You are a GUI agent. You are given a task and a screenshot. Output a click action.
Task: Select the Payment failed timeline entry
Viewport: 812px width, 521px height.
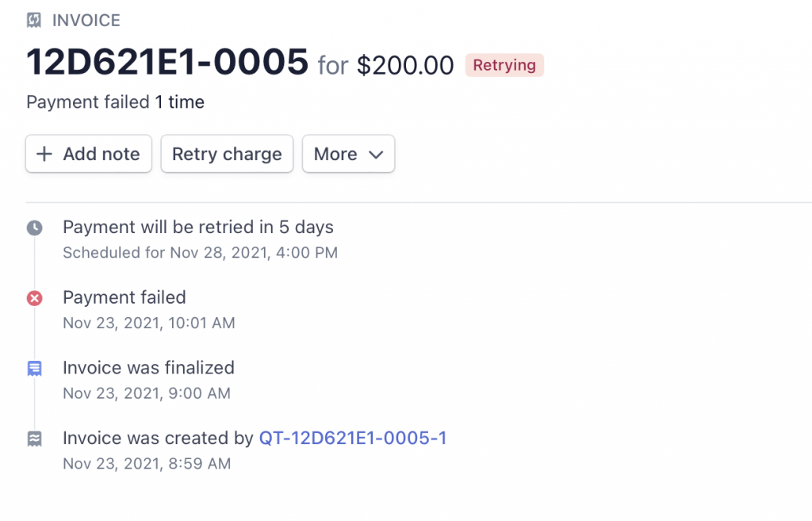(124, 297)
